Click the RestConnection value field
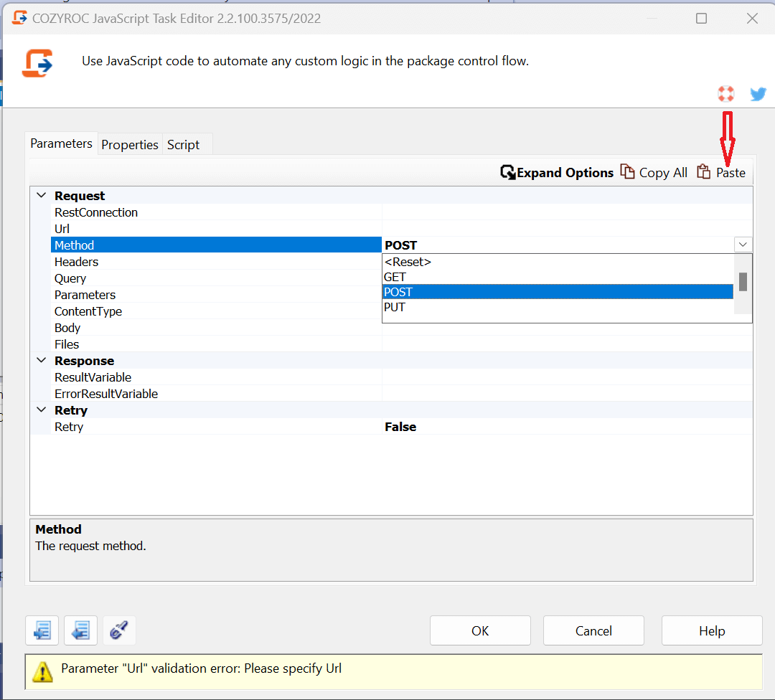This screenshot has height=700, width=775. tap(568, 212)
